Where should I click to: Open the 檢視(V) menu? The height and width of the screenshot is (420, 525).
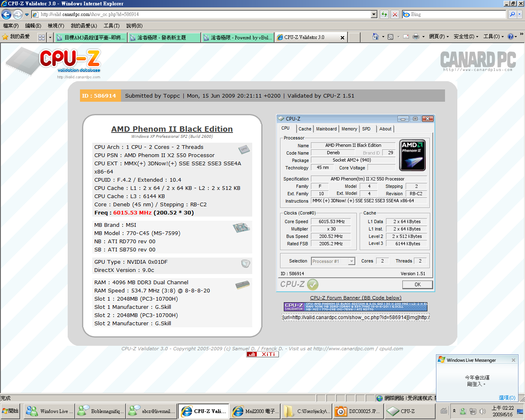(56, 26)
